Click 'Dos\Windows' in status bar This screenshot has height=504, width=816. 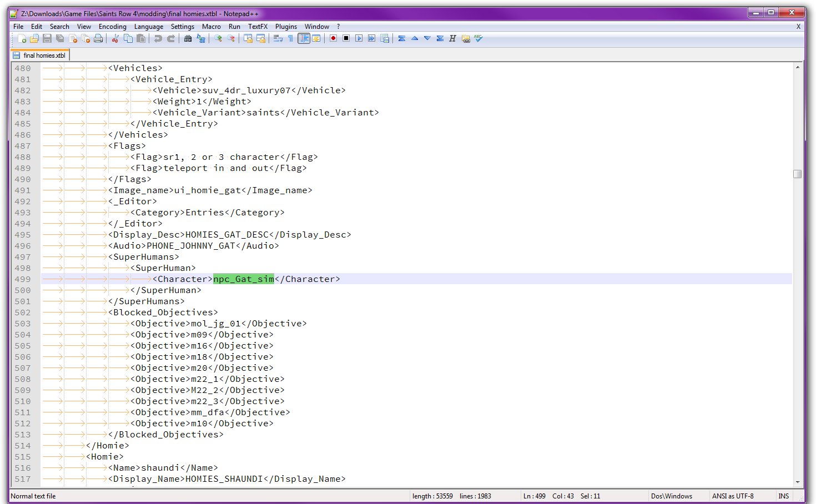pos(672,496)
